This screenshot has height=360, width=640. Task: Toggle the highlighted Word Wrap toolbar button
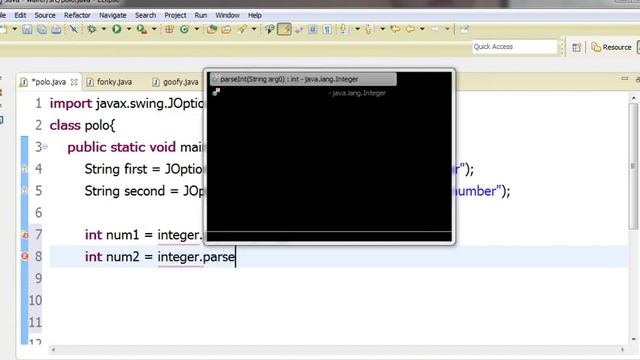click(284, 29)
